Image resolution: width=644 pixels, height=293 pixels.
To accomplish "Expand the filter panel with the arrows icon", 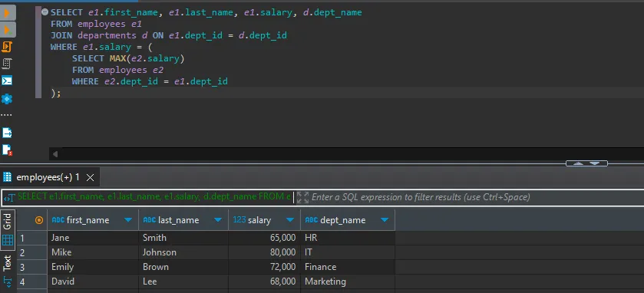I will click(x=302, y=197).
